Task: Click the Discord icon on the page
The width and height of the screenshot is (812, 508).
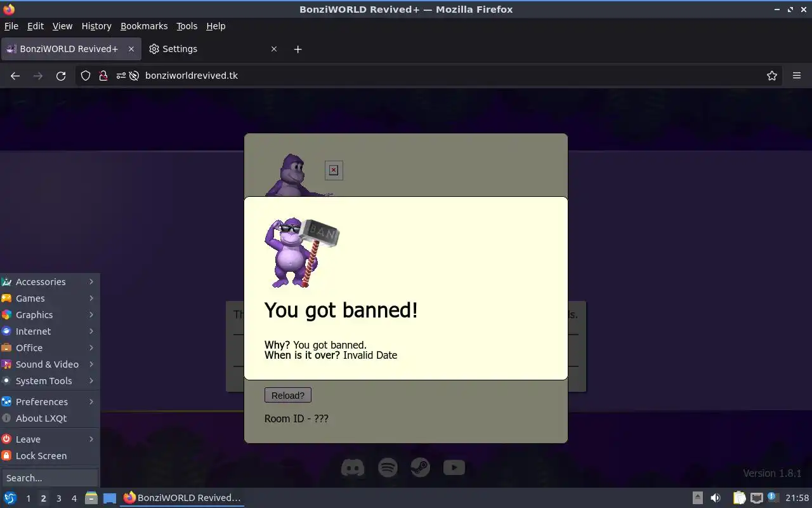Action: [353, 468]
